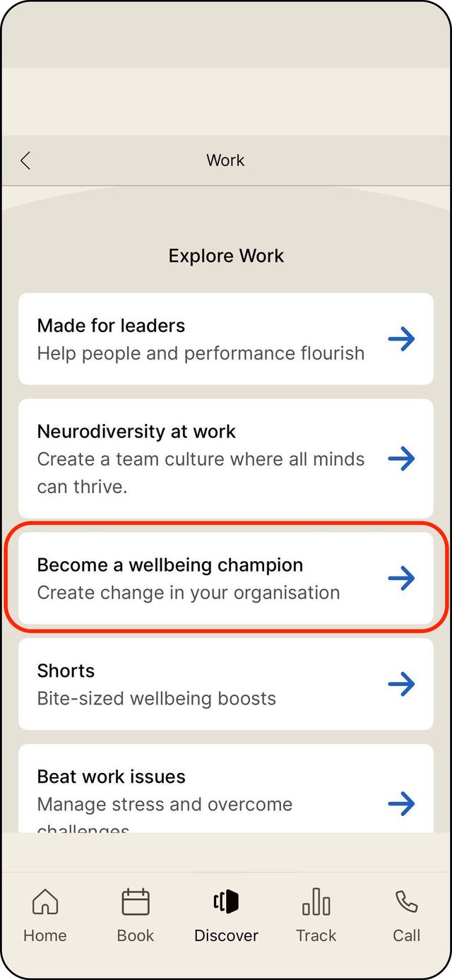Click the arrow beside Neurodiversity at work
The width and height of the screenshot is (452, 980).
[x=401, y=459]
